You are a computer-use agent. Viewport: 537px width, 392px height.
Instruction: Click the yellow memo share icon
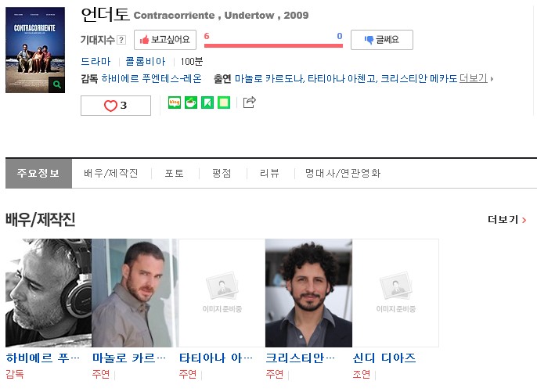click(x=224, y=102)
